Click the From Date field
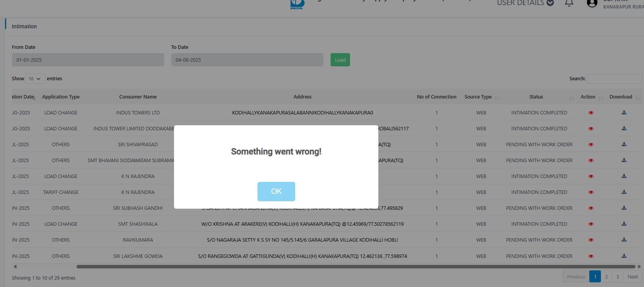 point(88,60)
